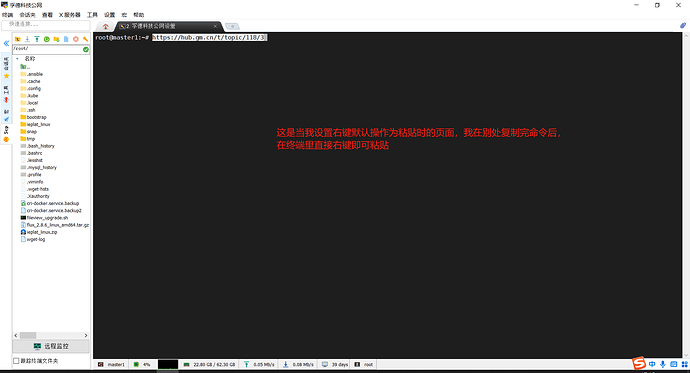
Task: Open the 查看 menu
Action: click(x=47, y=15)
